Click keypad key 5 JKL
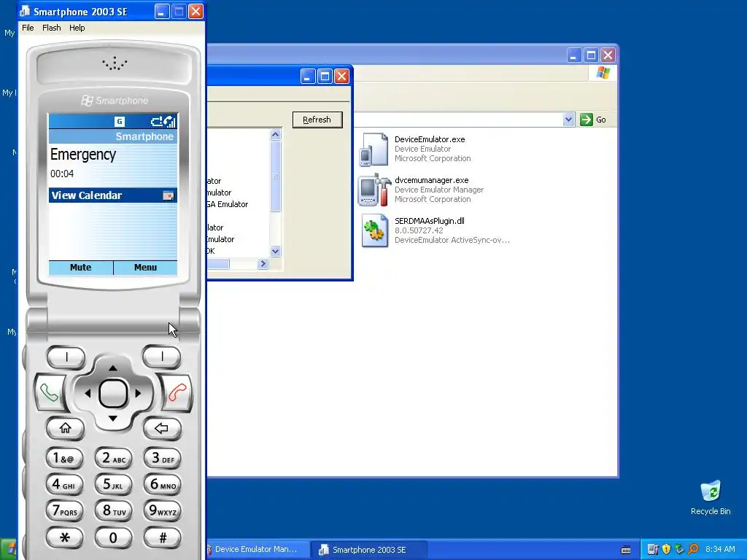Viewport: 747px width, 560px height. pos(113,484)
